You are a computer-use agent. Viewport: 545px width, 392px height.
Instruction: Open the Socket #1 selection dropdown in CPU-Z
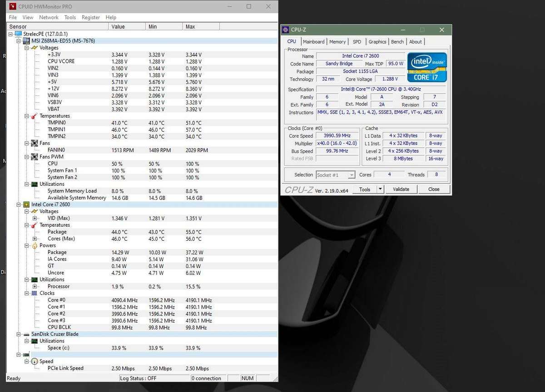click(x=351, y=175)
